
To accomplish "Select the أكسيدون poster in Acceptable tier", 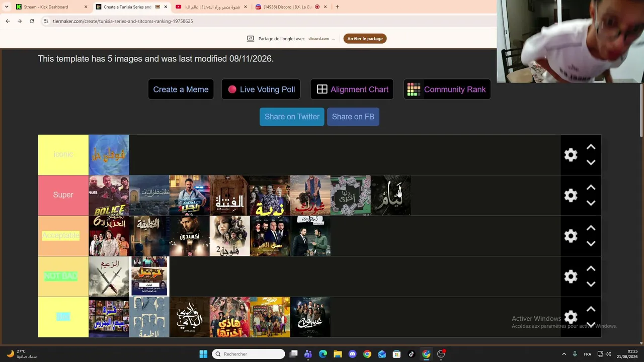I will click(x=189, y=236).
